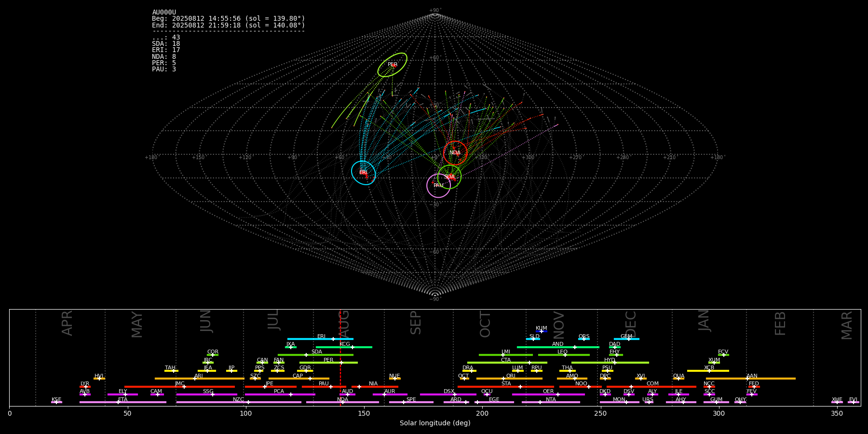This screenshot has height=434, width=868.
Task: Click the station ID text AU000U
Action: pos(164,13)
